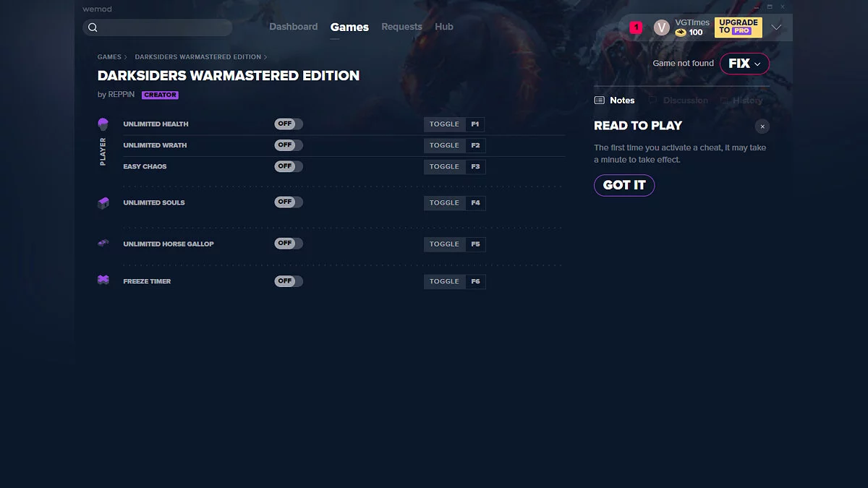Click the Freeze Timer icon
Image resolution: width=868 pixels, height=488 pixels.
103,281
